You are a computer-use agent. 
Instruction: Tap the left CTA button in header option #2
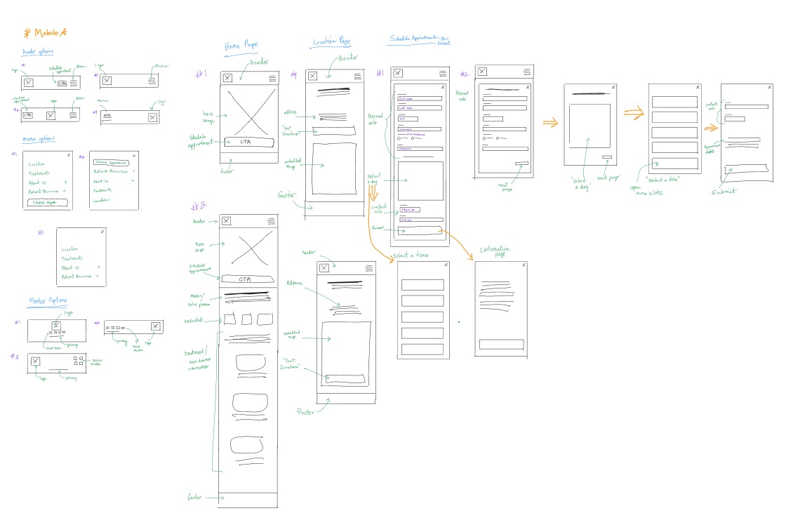click(27, 115)
